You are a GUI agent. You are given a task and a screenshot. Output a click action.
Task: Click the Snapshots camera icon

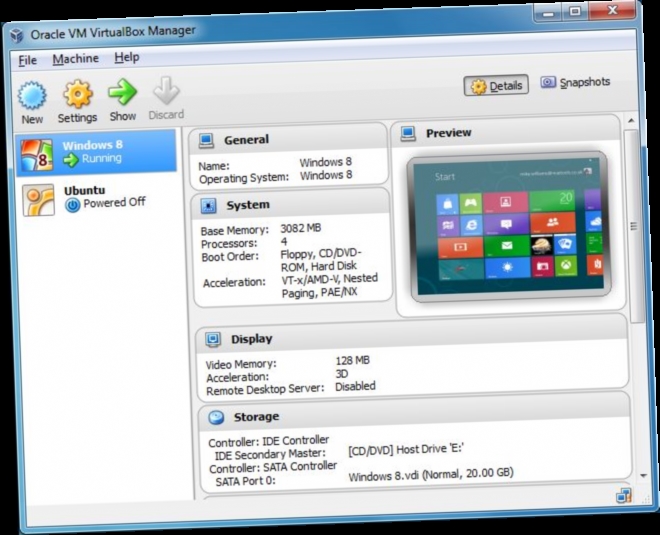[x=548, y=82]
